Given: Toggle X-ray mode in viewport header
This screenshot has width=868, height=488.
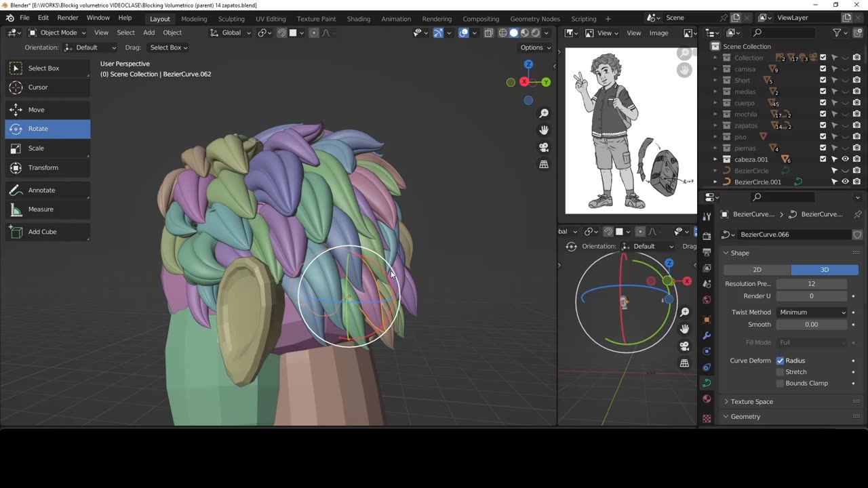Looking at the screenshot, I should [488, 33].
